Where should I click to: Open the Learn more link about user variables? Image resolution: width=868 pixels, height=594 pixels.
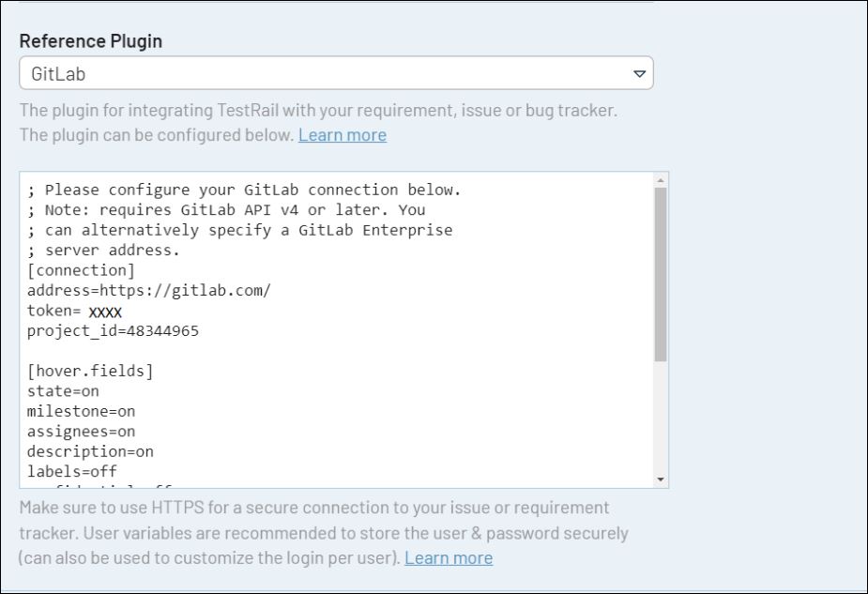click(448, 558)
